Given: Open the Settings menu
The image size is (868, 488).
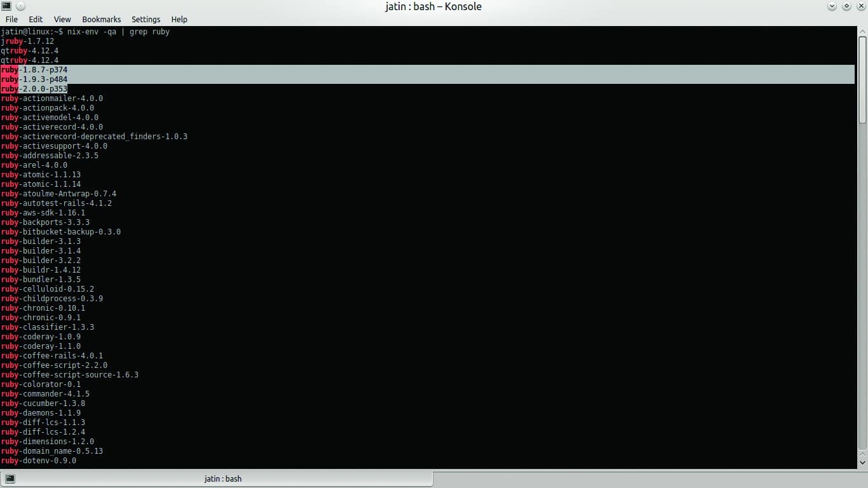Looking at the screenshot, I should 146,19.
